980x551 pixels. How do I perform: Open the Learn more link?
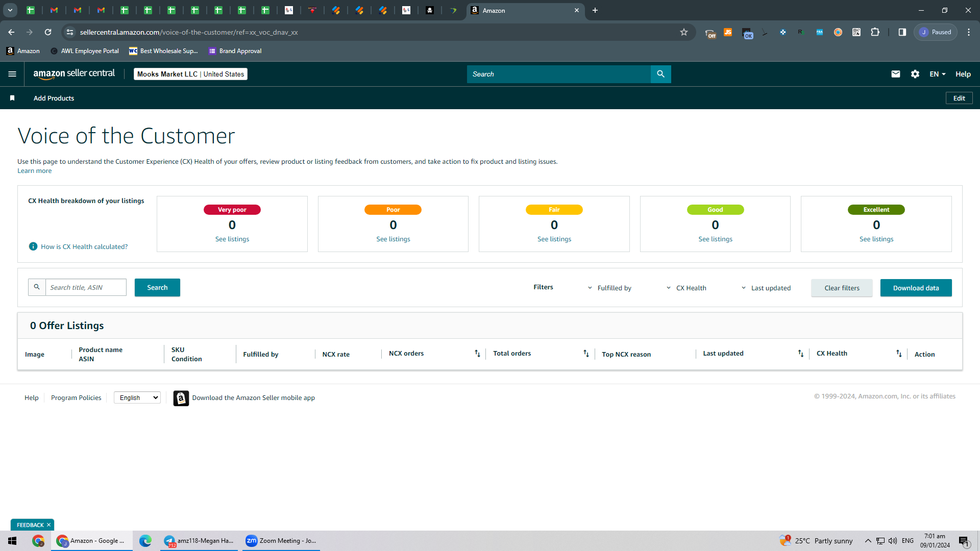pyautogui.click(x=34, y=171)
